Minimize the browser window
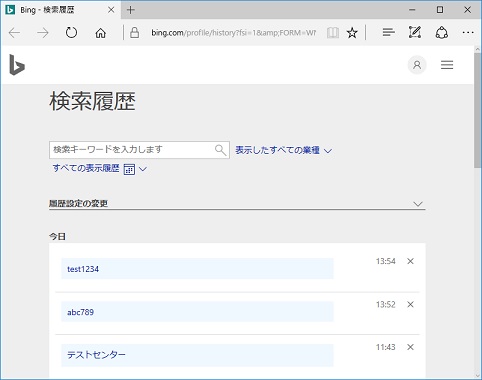Image resolution: width=482 pixels, height=380 pixels. (412, 10)
